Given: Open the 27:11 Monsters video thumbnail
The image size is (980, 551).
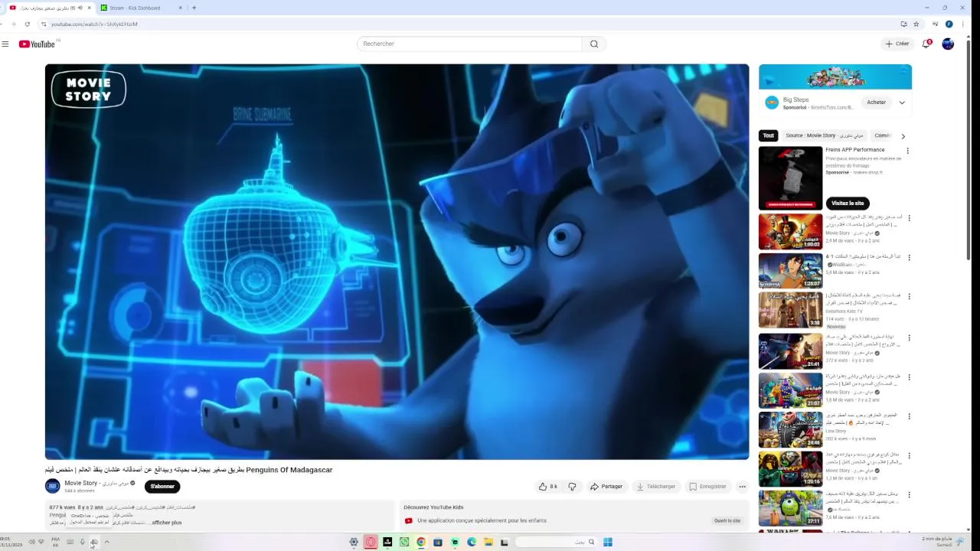Looking at the screenshot, I should 790,508.
